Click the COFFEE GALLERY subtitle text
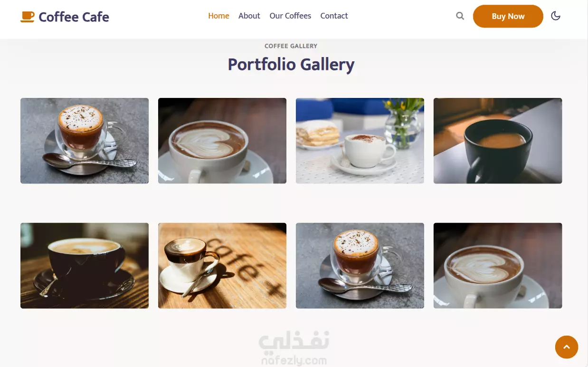Image resolution: width=588 pixels, height=367 pixels. click(291, 46)
